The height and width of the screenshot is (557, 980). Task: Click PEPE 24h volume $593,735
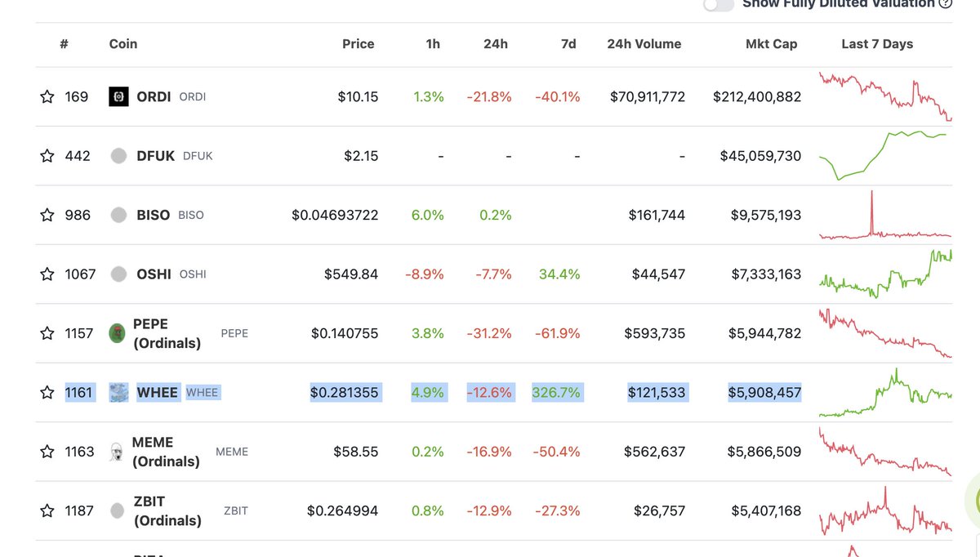pos(655,333)
